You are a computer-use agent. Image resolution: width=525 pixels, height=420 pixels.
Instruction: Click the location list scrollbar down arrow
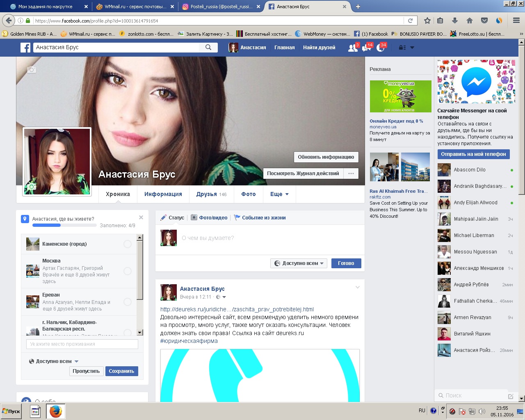(140, 333)
